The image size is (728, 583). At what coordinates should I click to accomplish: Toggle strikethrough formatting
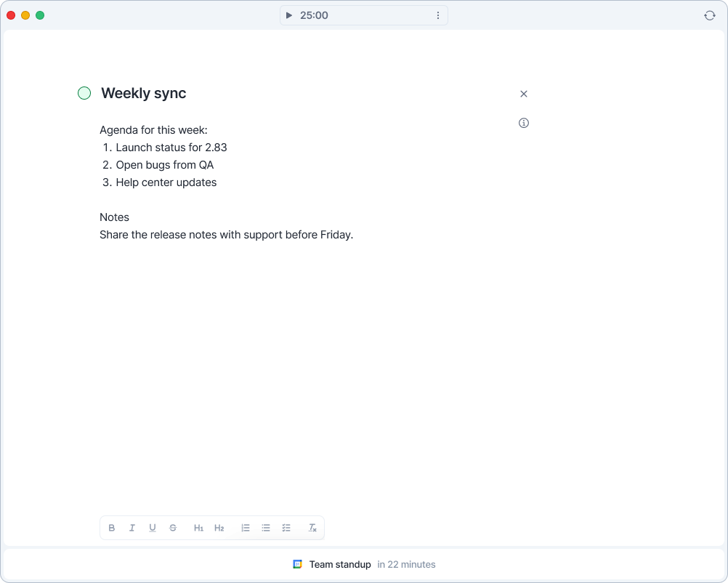(173, 528)
